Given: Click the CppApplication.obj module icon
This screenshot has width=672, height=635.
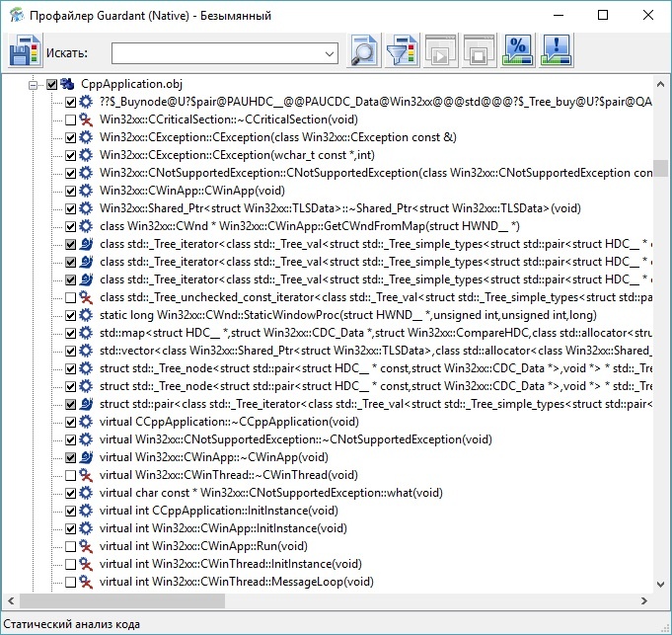Looking at the screenshot, I should pyautogui.click(x=69, y=85).
